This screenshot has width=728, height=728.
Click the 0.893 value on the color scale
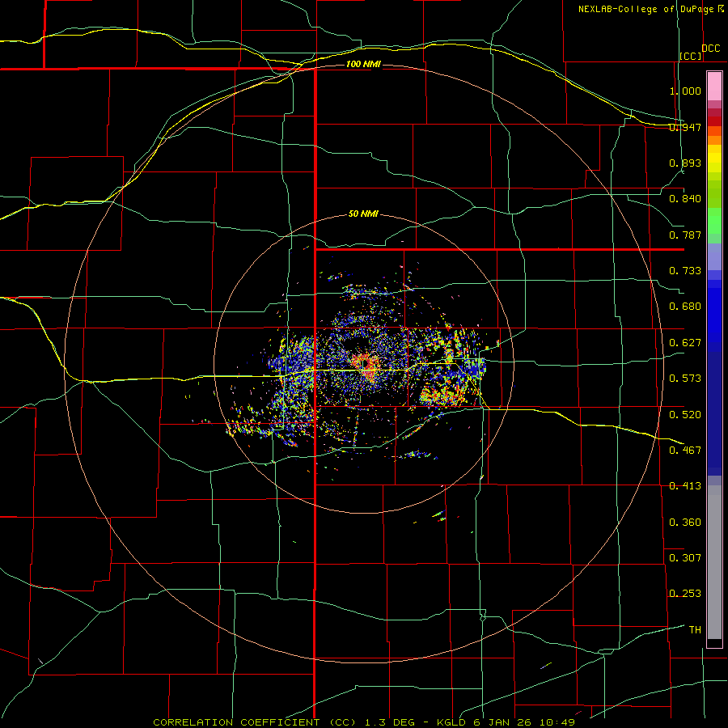pyautogui.click(x=685, y=163)
